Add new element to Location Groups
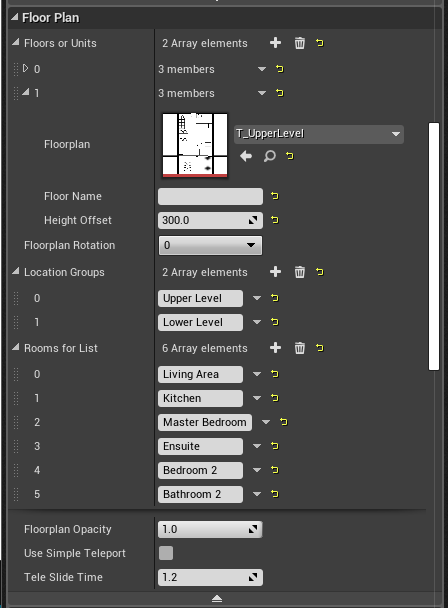Image resolution: width=448 pixels, height=608 pixels. click(275, 272)
